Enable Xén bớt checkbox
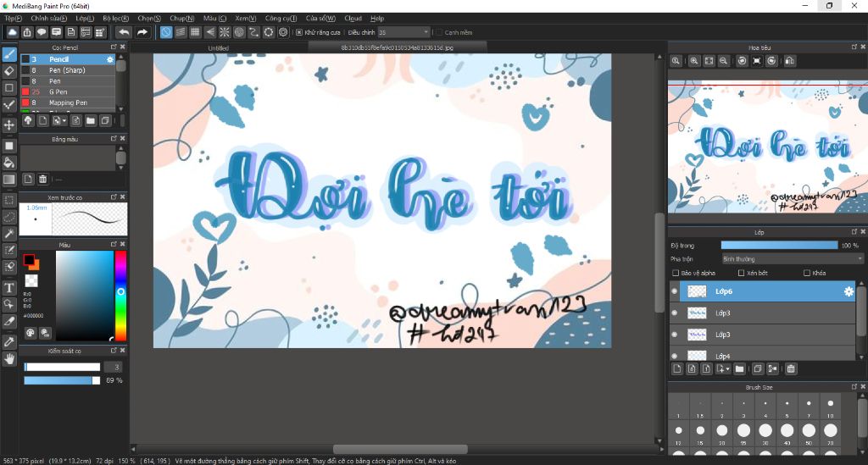 [741, 273]
